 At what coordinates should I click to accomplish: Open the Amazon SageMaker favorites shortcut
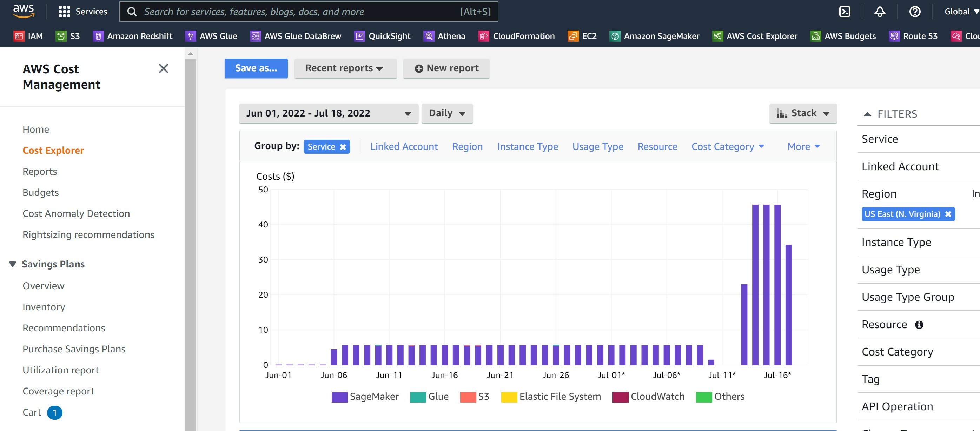[654, 36]
